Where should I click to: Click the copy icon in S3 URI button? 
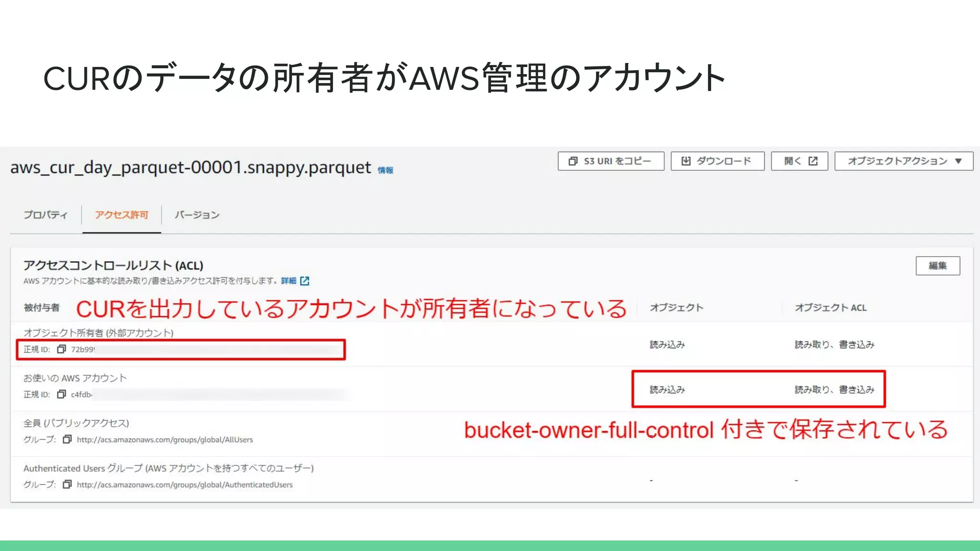pyautogui.click(x=573, y=161)
